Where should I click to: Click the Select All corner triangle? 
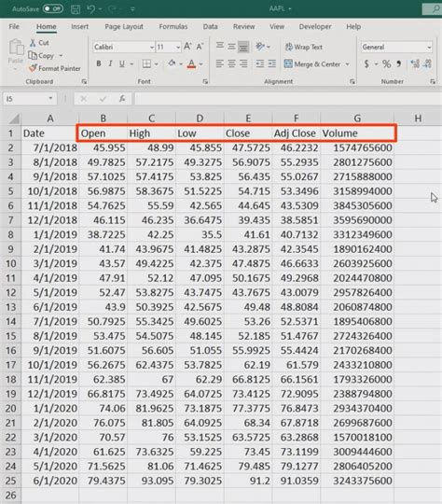[14, 119]
